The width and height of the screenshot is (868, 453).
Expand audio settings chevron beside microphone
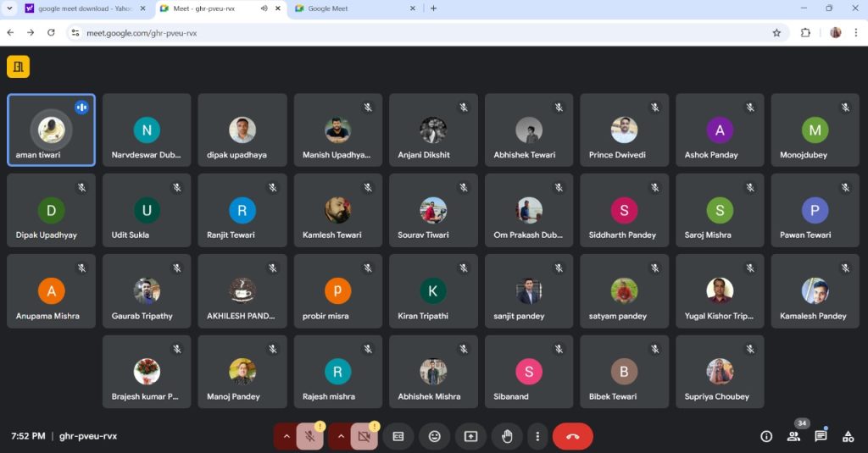287,436
